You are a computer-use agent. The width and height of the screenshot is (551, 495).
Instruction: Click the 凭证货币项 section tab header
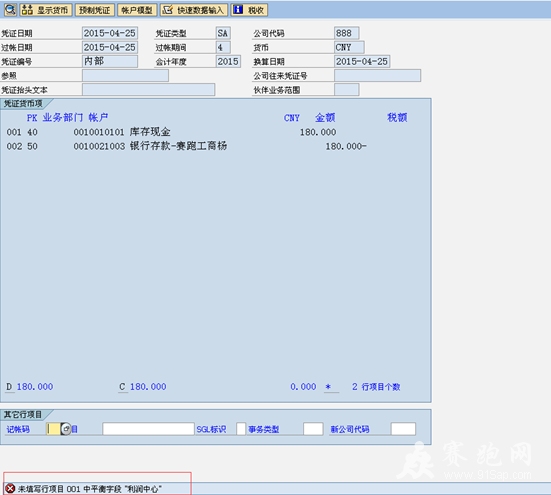24,104
